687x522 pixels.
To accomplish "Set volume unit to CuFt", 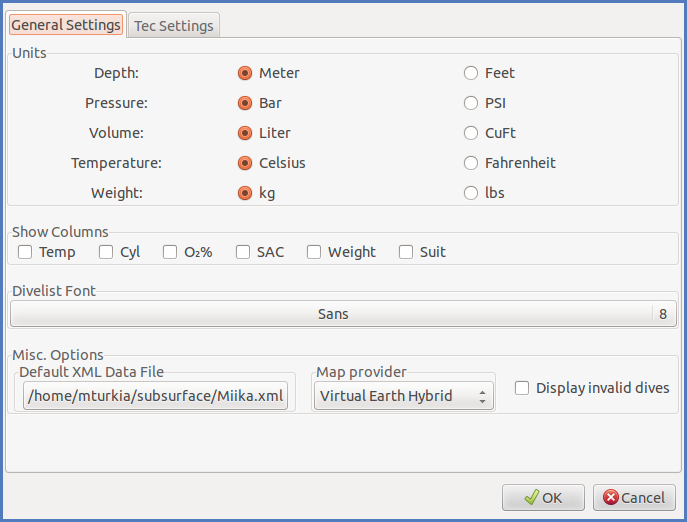I will point(471,133).
